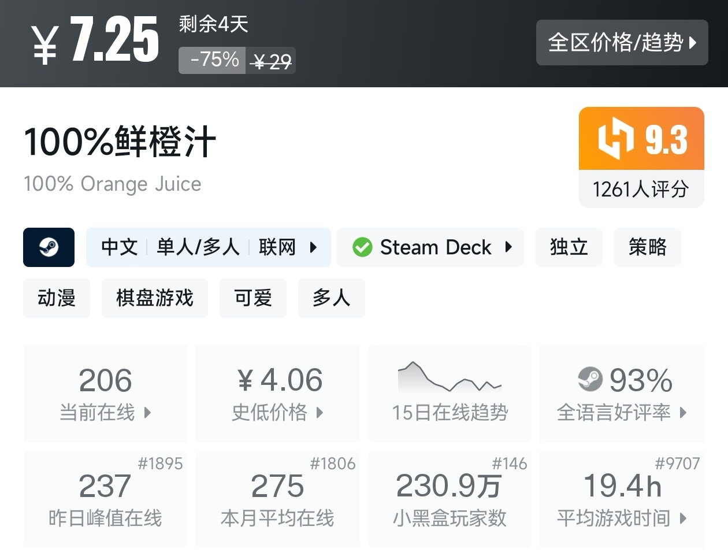Select the 策略 tag
This screenshot has height=560, width=728.
coord(647,247)
